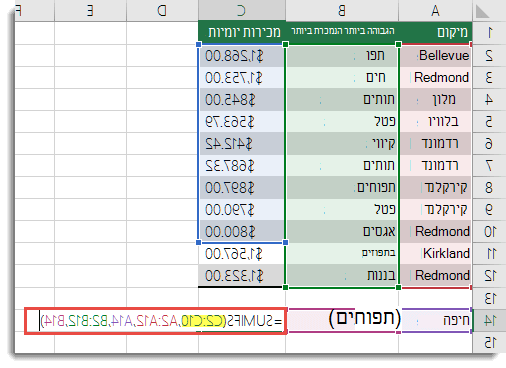Select the $412.42 sales cell in row 6

tap(242, 143)
